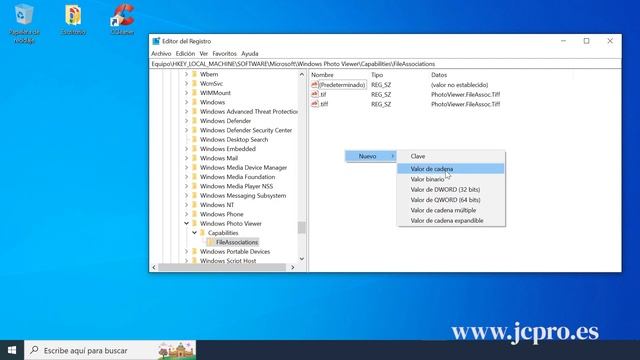
Task: Open the Archivo menu
Action: [161, 53]
